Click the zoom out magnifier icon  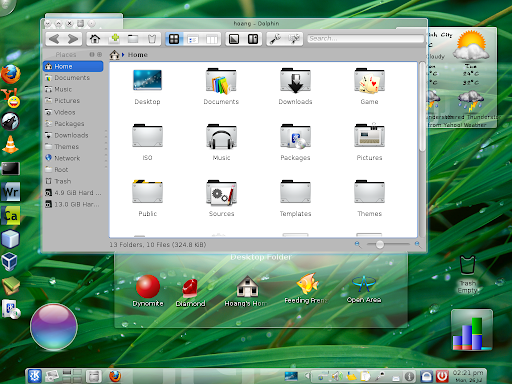(358, 245)
